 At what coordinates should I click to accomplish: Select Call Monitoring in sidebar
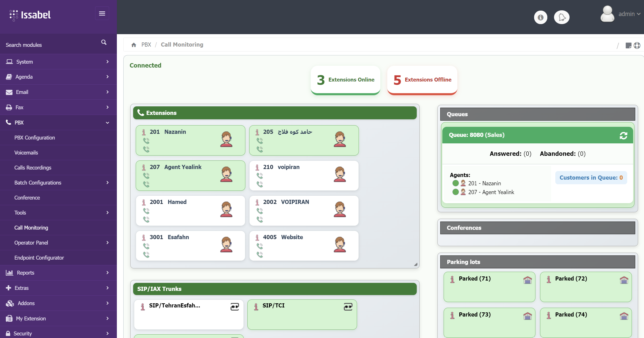pyautogui.click(x=31, y=228)
